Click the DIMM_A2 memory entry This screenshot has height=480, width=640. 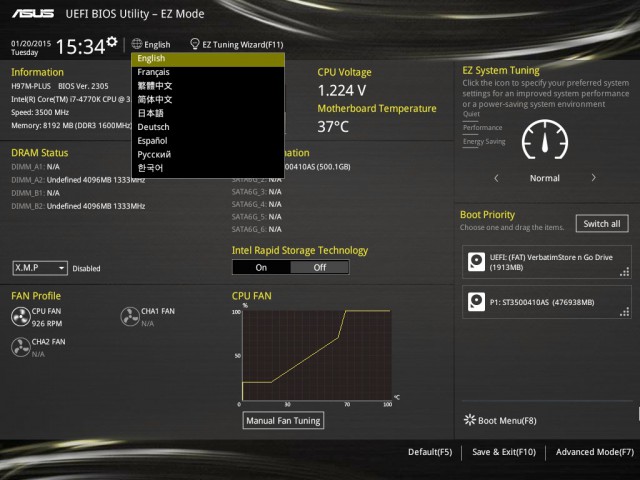pos(78,180)
